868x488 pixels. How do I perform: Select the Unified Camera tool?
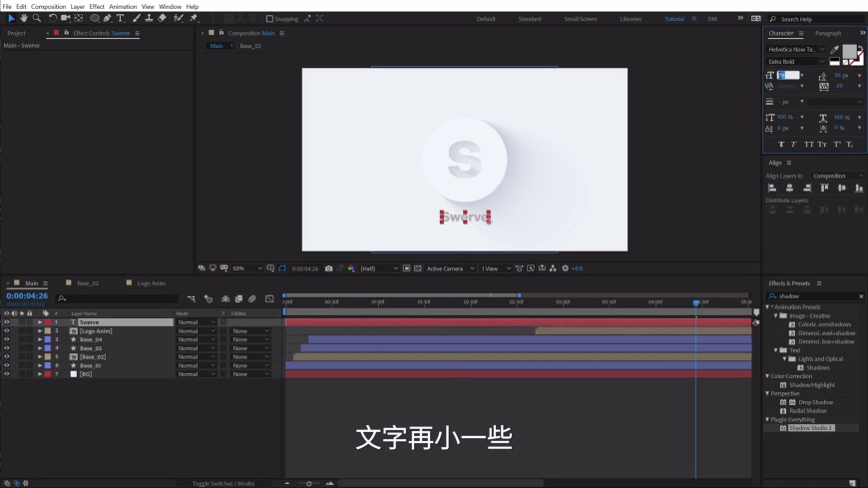coord(65,18)
